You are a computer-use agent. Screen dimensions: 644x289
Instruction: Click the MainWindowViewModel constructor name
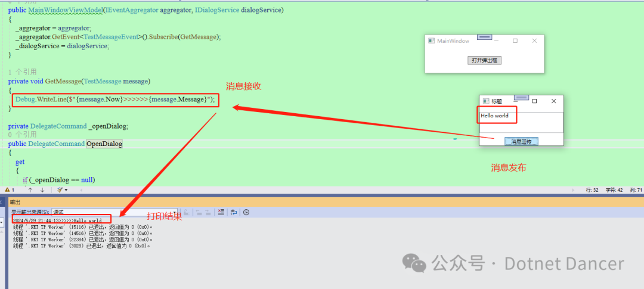[x=66, y=10]
